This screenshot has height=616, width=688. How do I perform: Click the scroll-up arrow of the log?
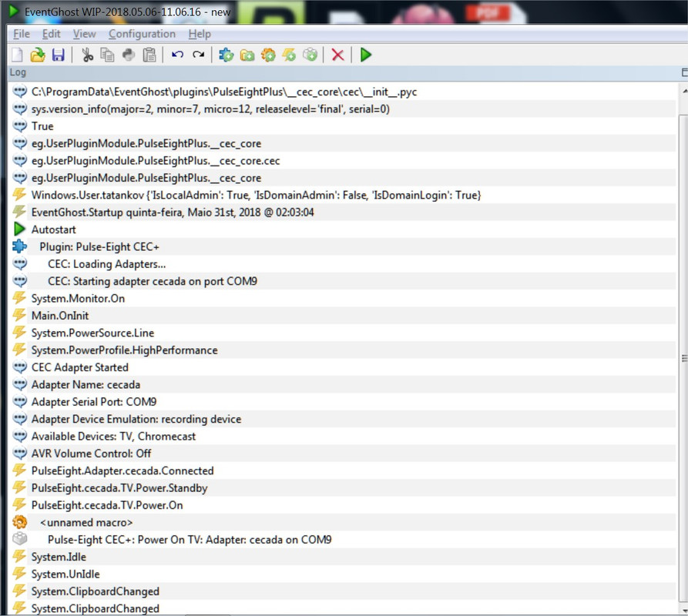684,91
